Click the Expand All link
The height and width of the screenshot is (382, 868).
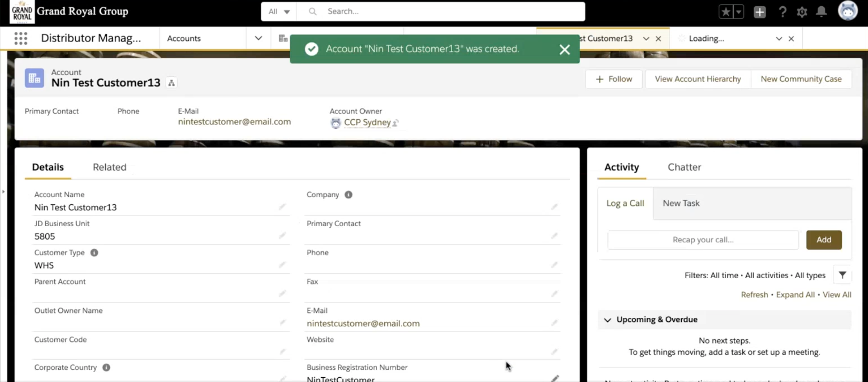click(x=795, y=295)
